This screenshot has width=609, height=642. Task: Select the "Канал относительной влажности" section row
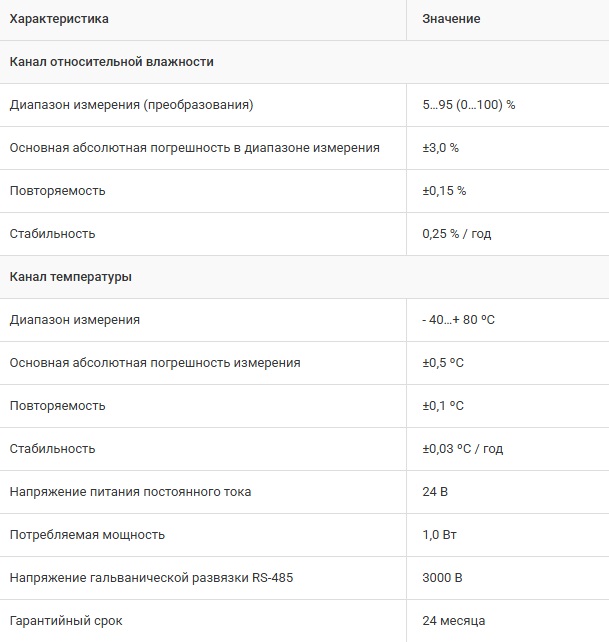(x=111, y=62)
